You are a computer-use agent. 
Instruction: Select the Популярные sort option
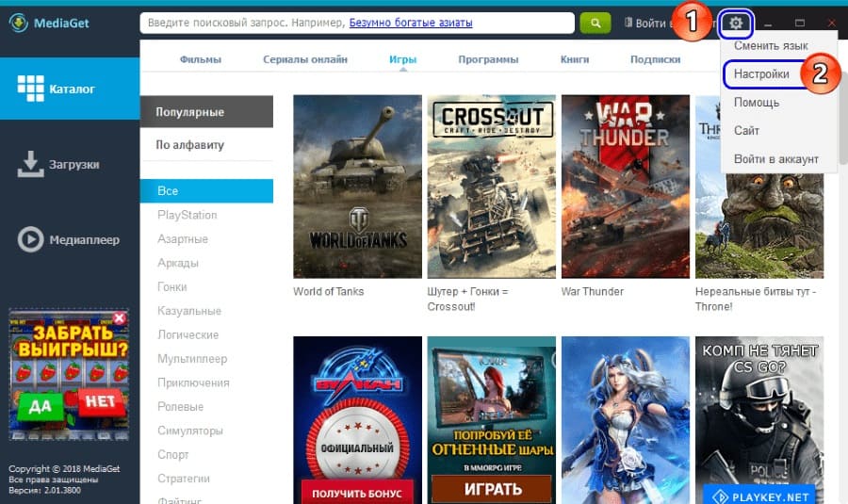point(206,112)
